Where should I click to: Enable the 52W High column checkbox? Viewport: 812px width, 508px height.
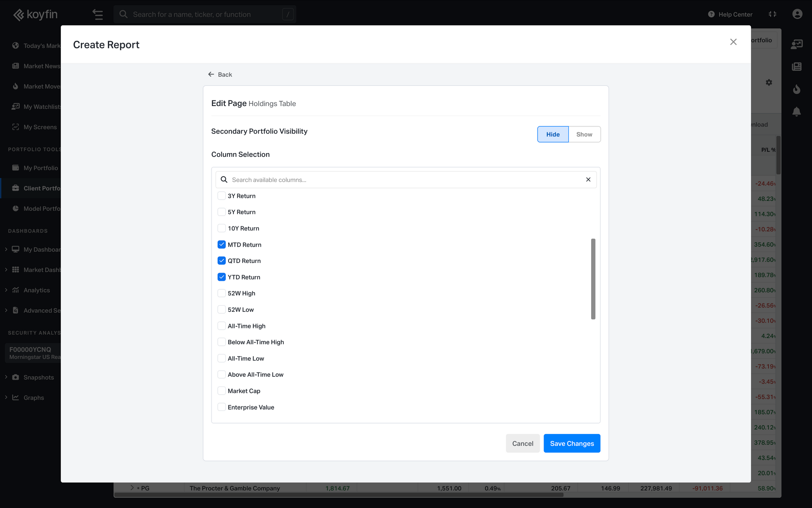click(x=222, y=293)
